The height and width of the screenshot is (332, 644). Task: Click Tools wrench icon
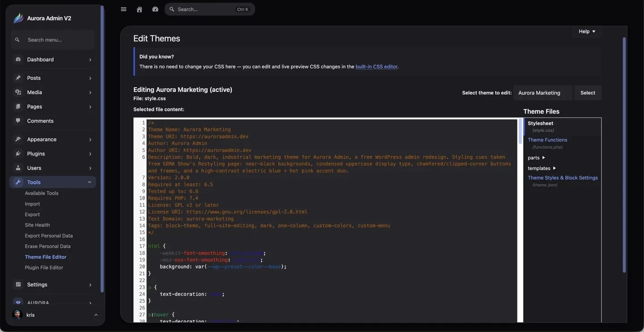18,182
